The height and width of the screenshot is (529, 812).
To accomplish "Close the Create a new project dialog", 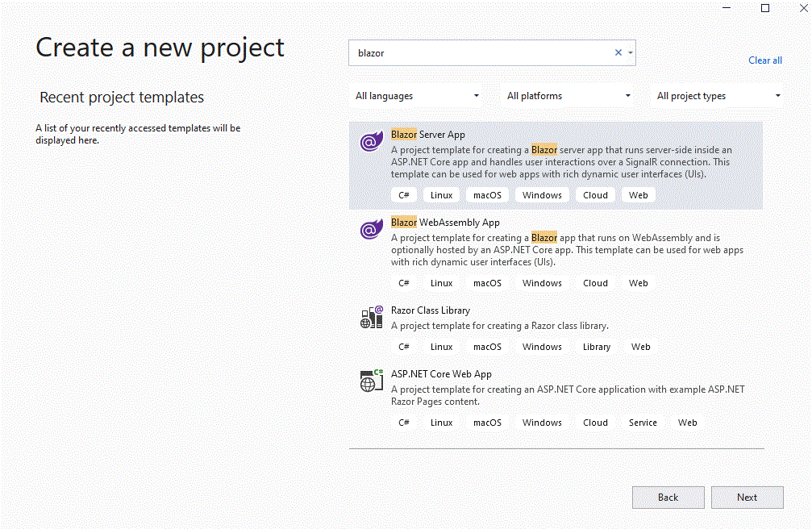I will coord(804,8).
